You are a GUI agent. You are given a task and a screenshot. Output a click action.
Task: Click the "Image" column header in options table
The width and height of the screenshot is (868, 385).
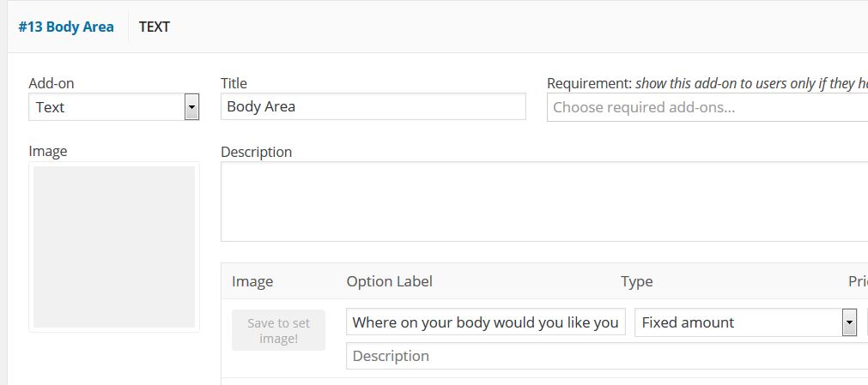pos(252,281)
